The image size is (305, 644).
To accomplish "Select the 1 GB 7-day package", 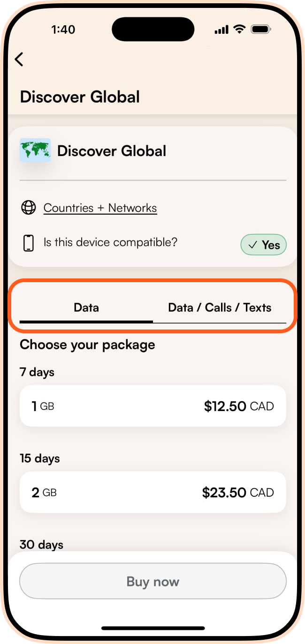I will (x=152, y=406).
